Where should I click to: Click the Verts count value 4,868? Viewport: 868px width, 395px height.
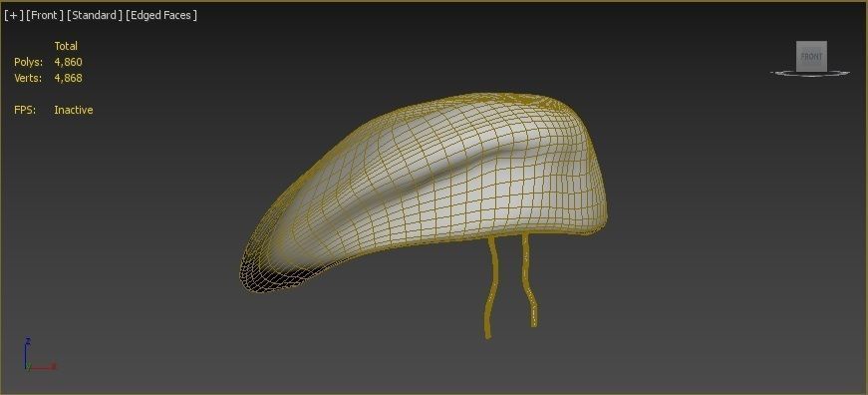[x=68, y=78]
